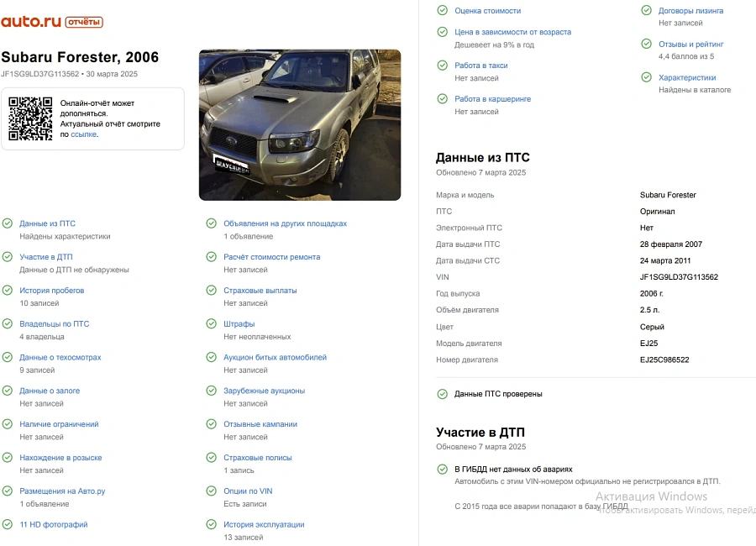756x546 pixels.
Task: Open 'Наличие ограничений' link
Action: tap(59, 424)
